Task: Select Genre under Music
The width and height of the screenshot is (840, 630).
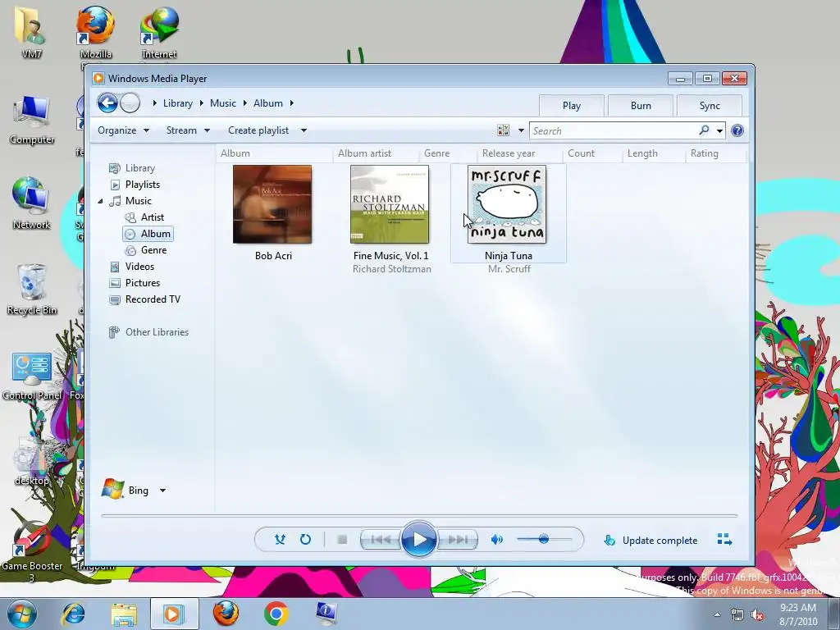Action: pos(153,250)
